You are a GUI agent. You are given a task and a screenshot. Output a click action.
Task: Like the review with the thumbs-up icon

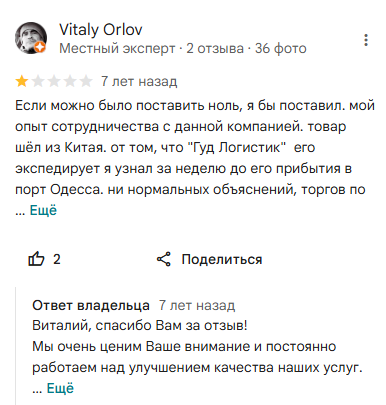pyautogui.click(x=36, y=259)
